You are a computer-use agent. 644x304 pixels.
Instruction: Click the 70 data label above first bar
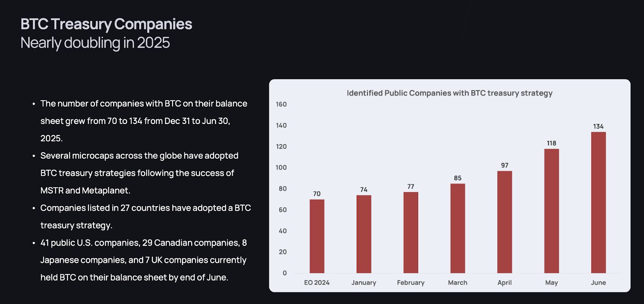(317, 194)
